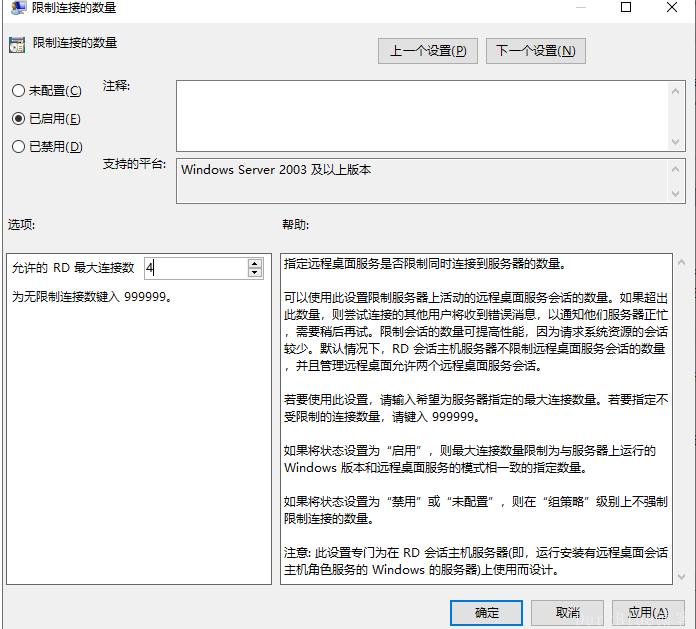Click the help paragraph starting '注意: 此设置专门为在 RD'
The width and height of the screenshot is (696, 629).
(x=476, y=561)
